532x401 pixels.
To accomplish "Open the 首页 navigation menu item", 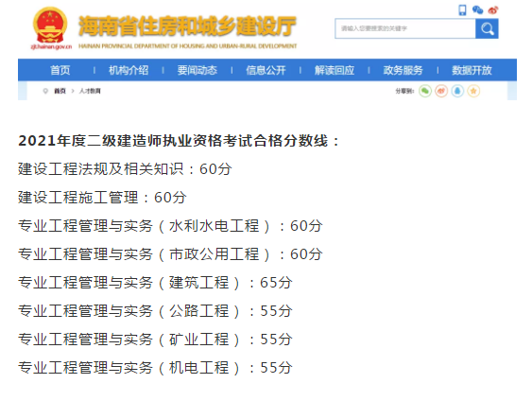I will tap(60, 70).
